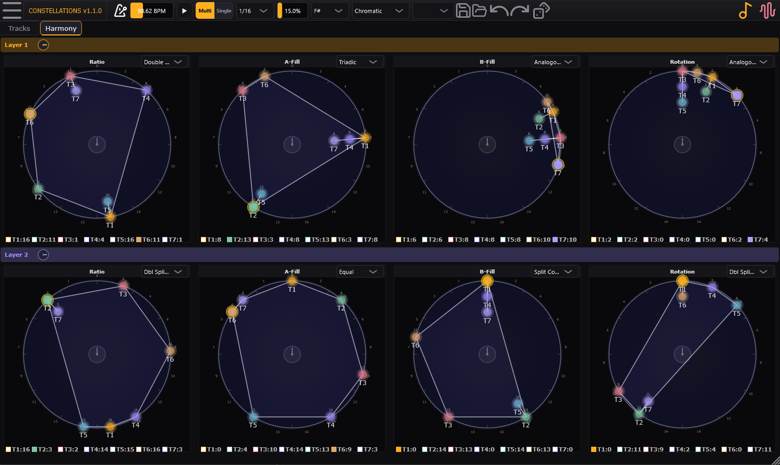
Task: Open the 1/16 note division dropdown
Action: click(x=254, y=10)
